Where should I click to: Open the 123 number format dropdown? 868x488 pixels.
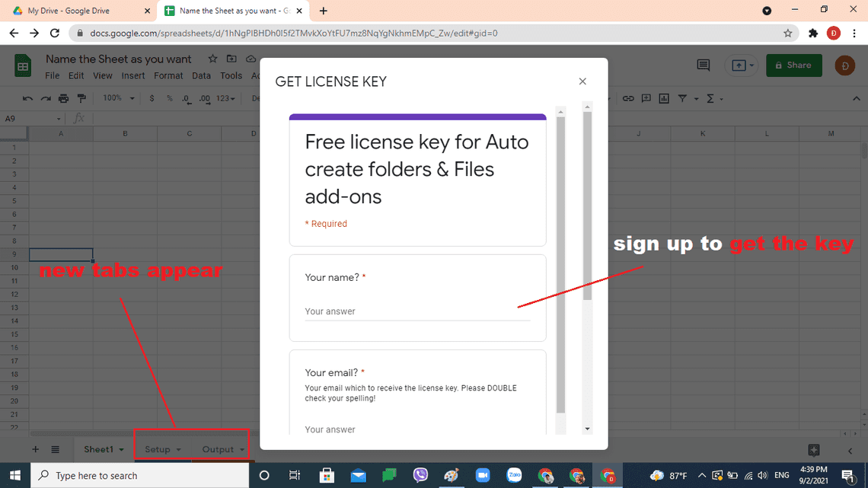227,98
